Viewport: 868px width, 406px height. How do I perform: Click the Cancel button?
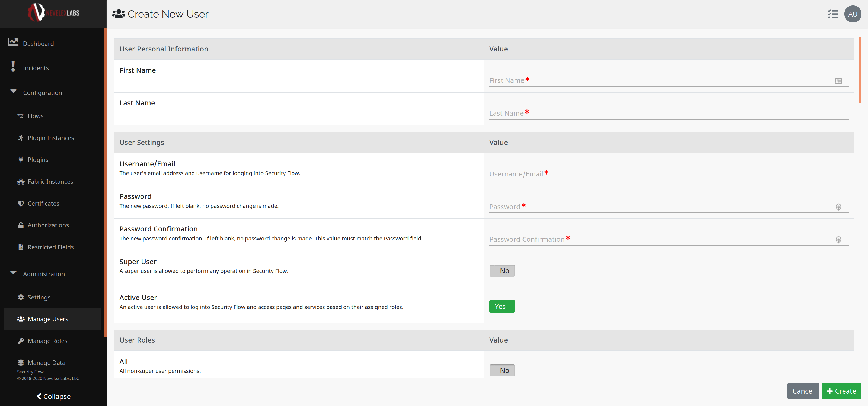tap(803, 391)
